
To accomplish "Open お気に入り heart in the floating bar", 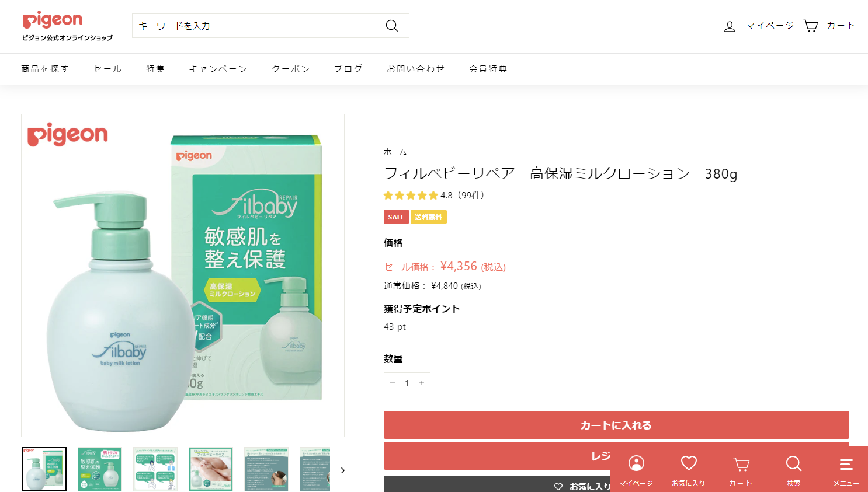I will 689,471.
